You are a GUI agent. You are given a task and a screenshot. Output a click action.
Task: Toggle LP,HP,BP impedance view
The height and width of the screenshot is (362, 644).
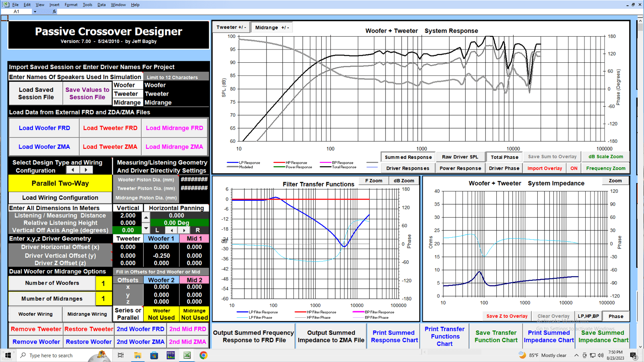tap(588, 316)
